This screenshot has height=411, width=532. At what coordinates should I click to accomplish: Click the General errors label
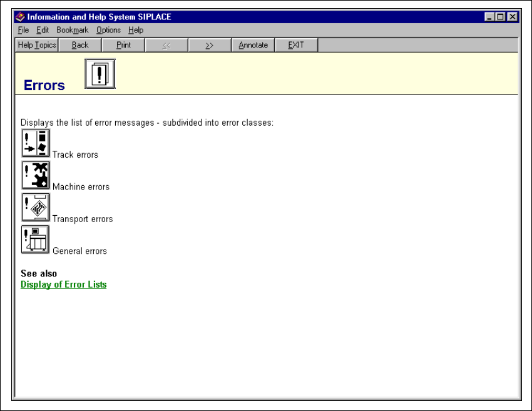pos(79,251)
